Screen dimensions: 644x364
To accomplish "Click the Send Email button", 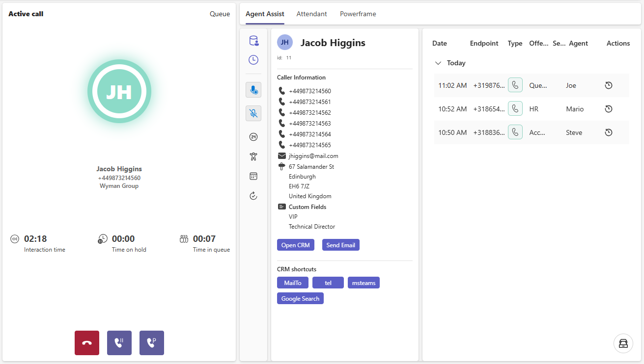I will (340, 245).
